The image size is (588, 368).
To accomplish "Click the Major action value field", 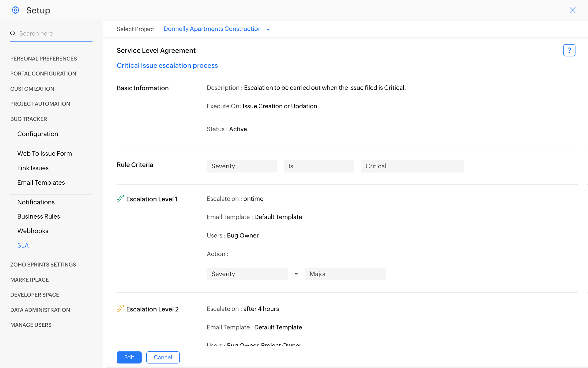I will [x=345, y=274].
